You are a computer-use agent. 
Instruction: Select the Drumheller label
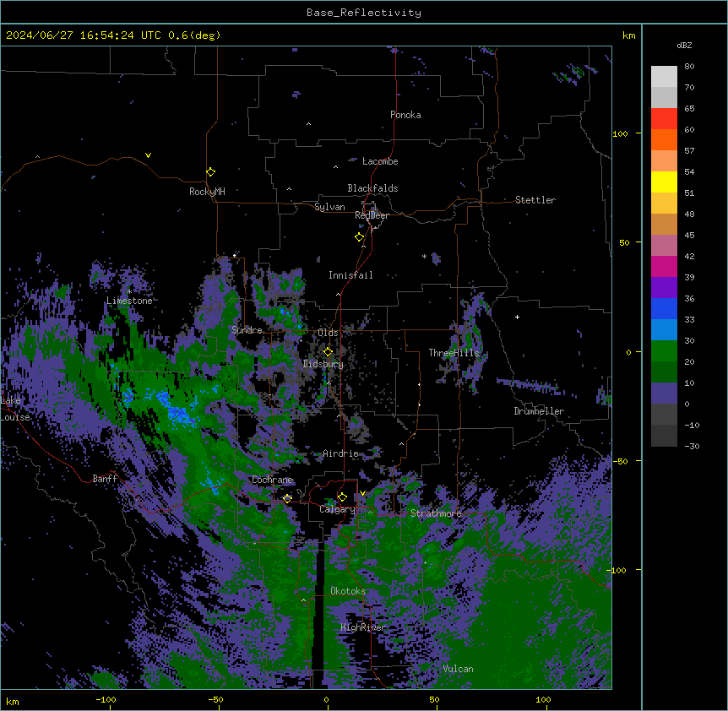click(539, 411)
